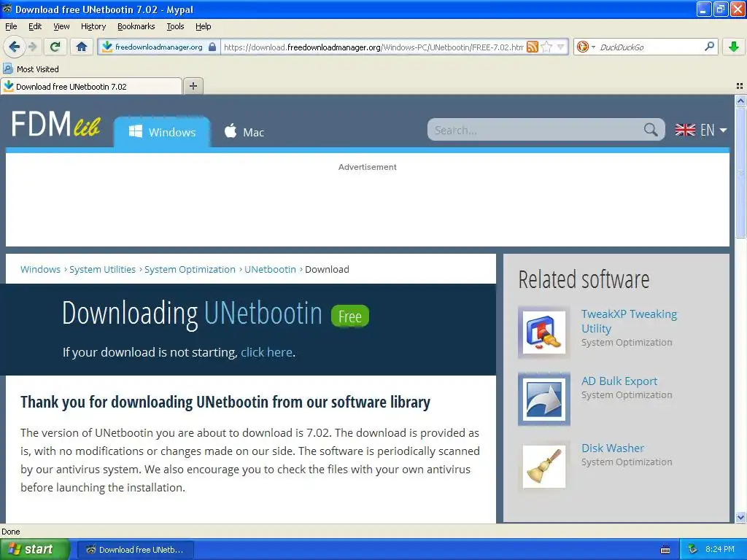Viewport: 747px width, 560px height.
Task: Open the Edit menu
Action: [x=35, y=26]
